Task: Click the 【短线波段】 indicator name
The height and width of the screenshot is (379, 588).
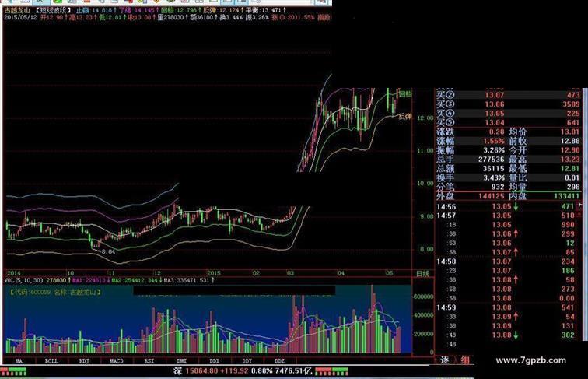Action: 53,10
